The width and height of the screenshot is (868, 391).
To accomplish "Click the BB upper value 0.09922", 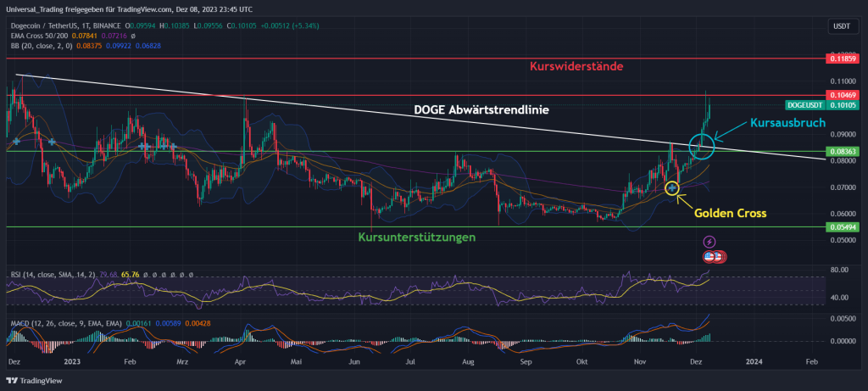I will click(x=117, y=46).
